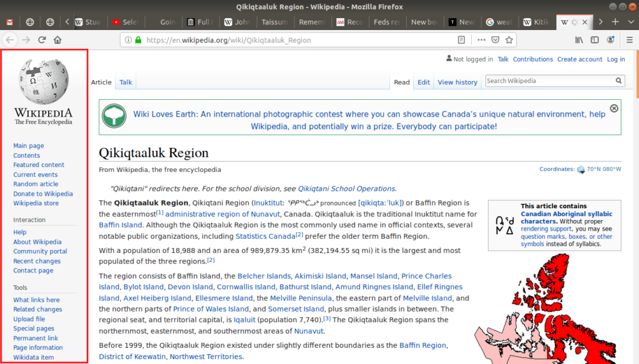The image size is (639, 364).
Task: Open the Ellesmere Island link
Action: click(x=224, y=298)
